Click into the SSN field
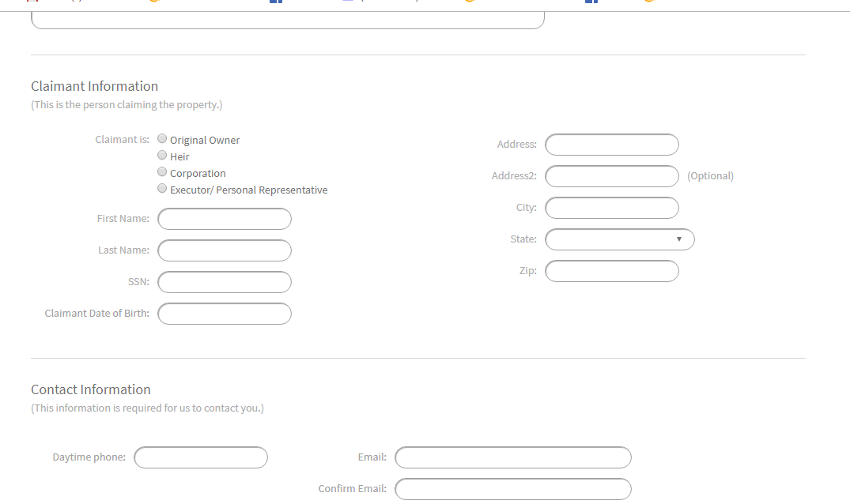 [x=225, y=282]
